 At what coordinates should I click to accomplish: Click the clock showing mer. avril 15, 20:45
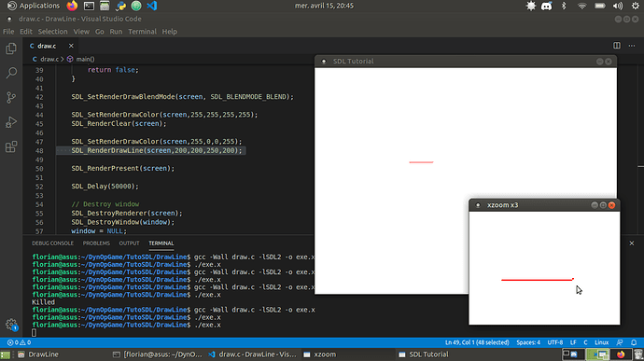click(324, 6)
